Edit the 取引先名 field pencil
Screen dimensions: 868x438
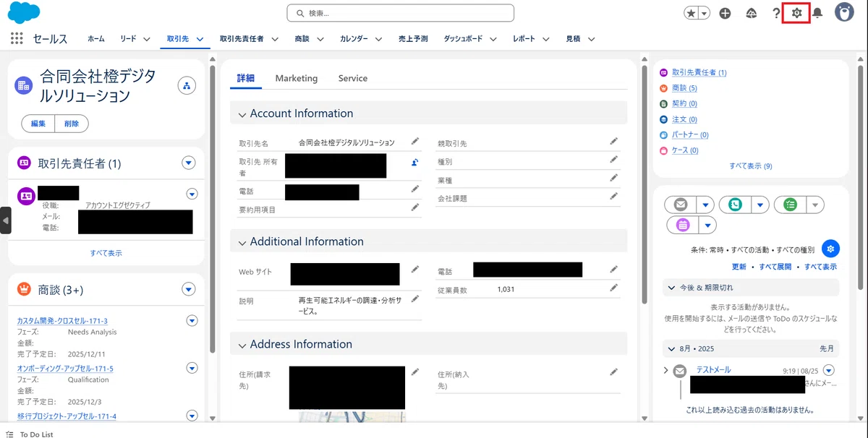pyautogui.click(x=415, y=141)
